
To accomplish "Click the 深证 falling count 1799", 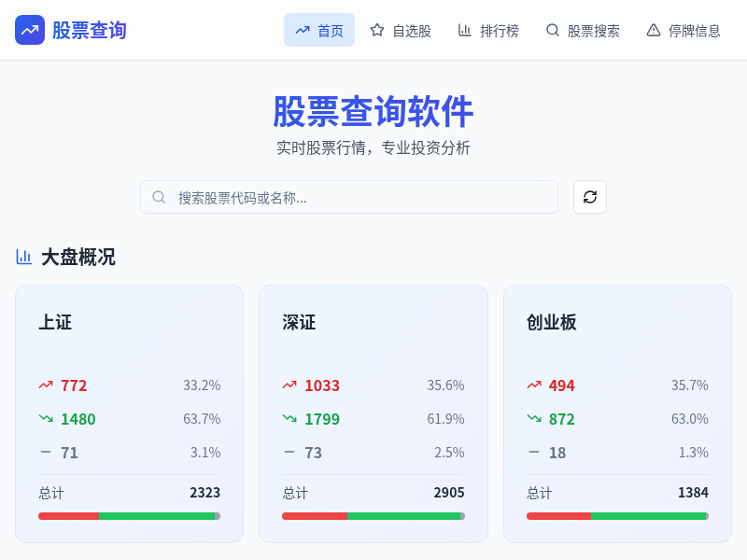I will (x=322, y=419).
